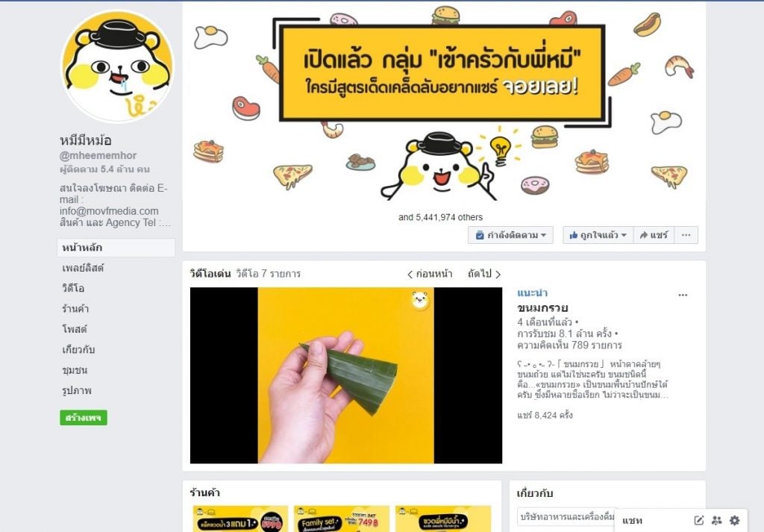Toggle the liked (ถูกใจแล้ว) button
This screenshot has width=764, height=532.
pos(598,235)
